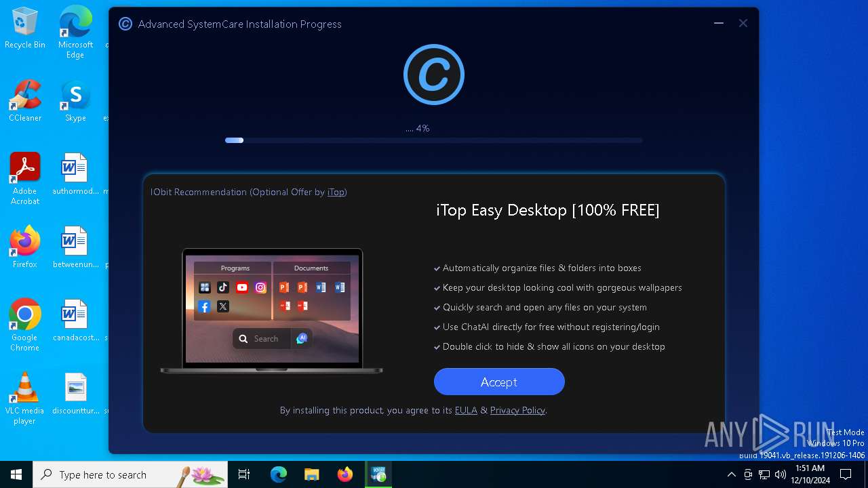Open Skype desktop shortcut
This screenshot has width=868, height=488.
(x=75, y=102)
